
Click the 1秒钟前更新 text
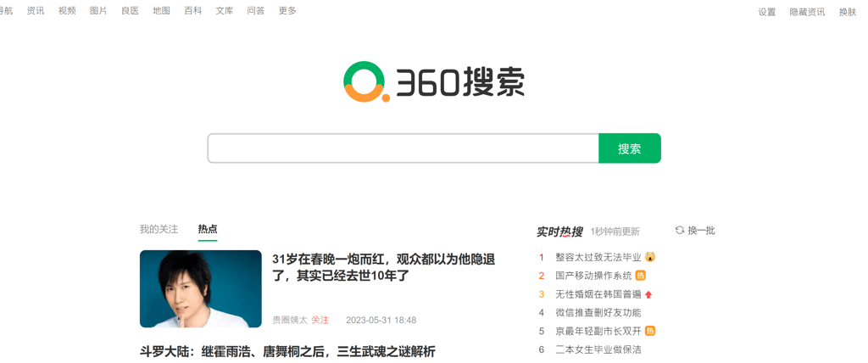click(x=615, y=231)
